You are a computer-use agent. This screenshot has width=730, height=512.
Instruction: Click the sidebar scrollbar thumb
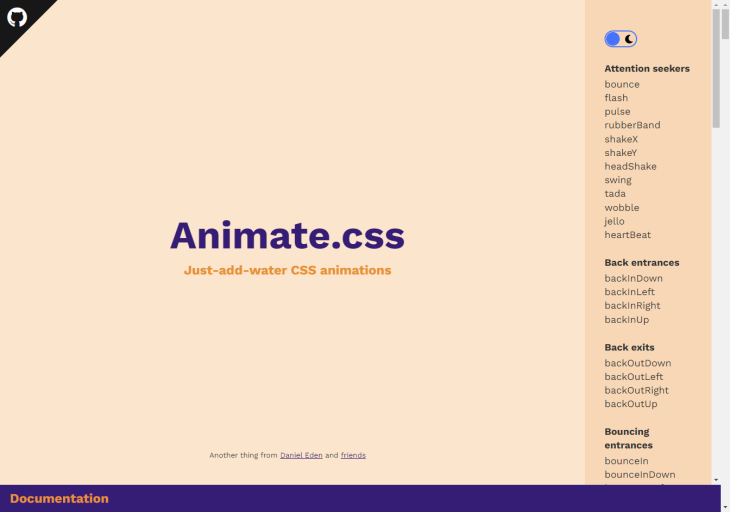[x=716, y=68]
